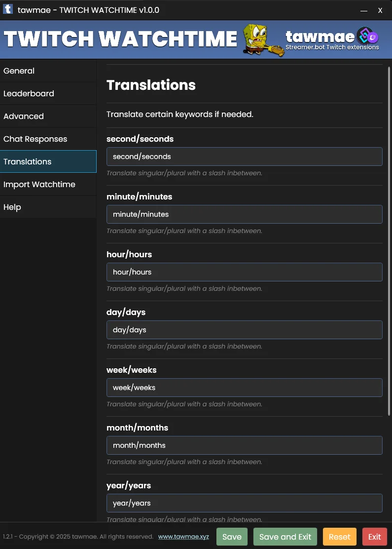Click the copyright 2025 tawmae footer text

tap(78, 536)
